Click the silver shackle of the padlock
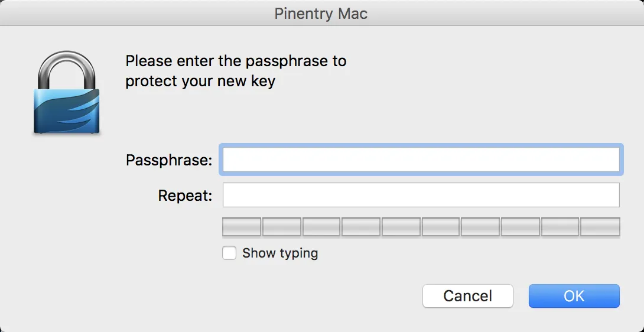This screenshot has height=332, width=644. (67, 70)
